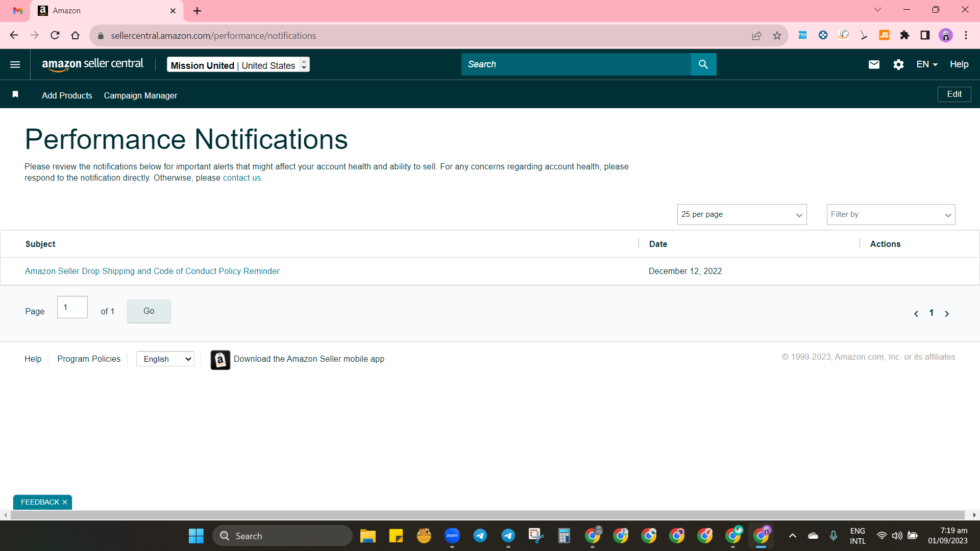
Task: Click the FEEDBACK button
Action: (40, 502)
